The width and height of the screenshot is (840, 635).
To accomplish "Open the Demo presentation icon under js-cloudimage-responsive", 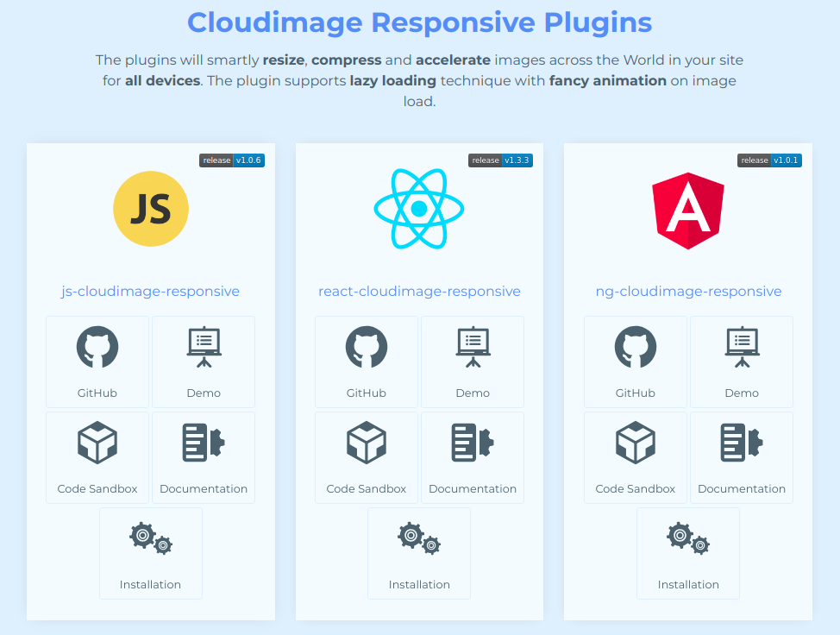I will tap(204, 347).
